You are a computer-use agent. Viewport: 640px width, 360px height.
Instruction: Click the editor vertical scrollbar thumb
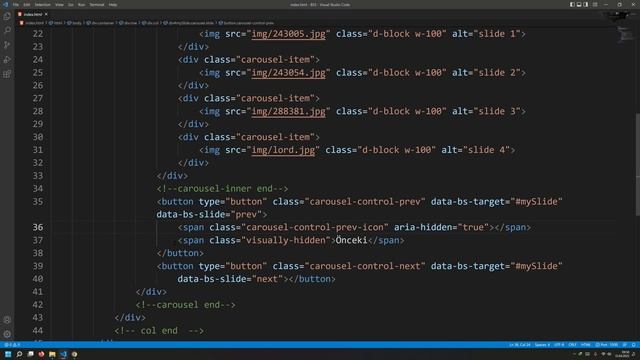tap(638, 164)
